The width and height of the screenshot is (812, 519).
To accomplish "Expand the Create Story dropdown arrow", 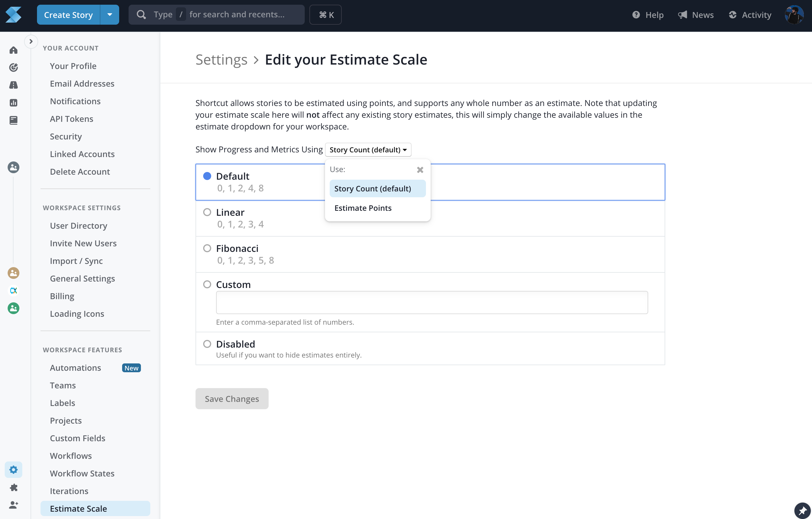I will (109, 15).
